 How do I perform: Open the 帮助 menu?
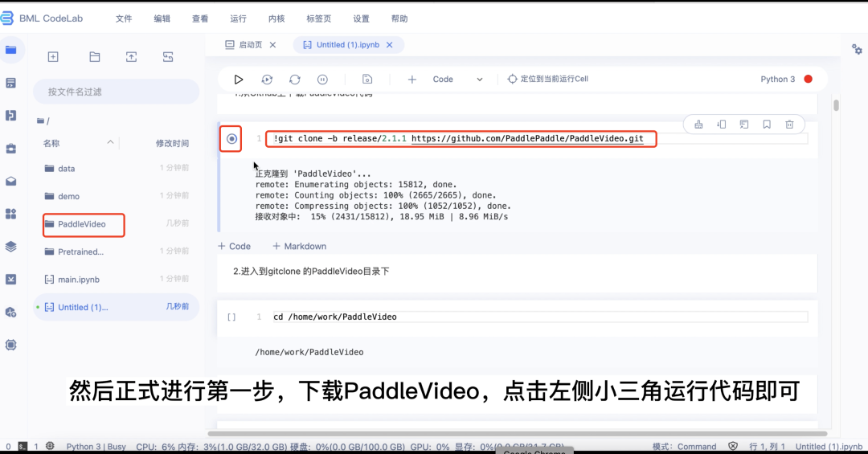[399, 18]
